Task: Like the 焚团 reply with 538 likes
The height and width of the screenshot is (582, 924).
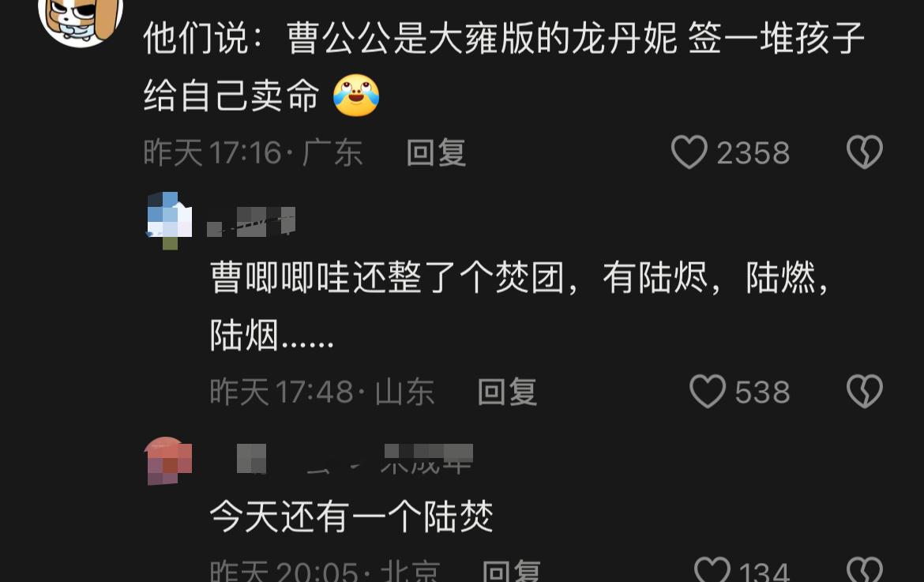Action: point(708,391)
